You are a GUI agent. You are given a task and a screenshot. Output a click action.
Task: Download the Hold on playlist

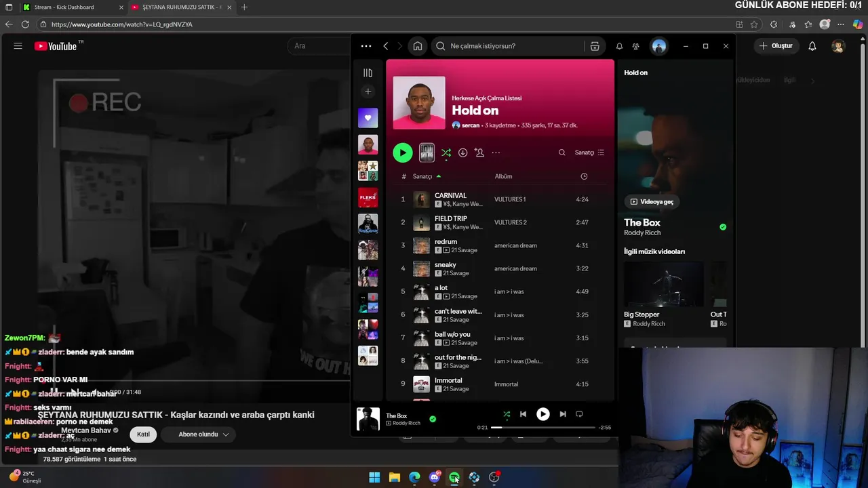click(462, 152)
